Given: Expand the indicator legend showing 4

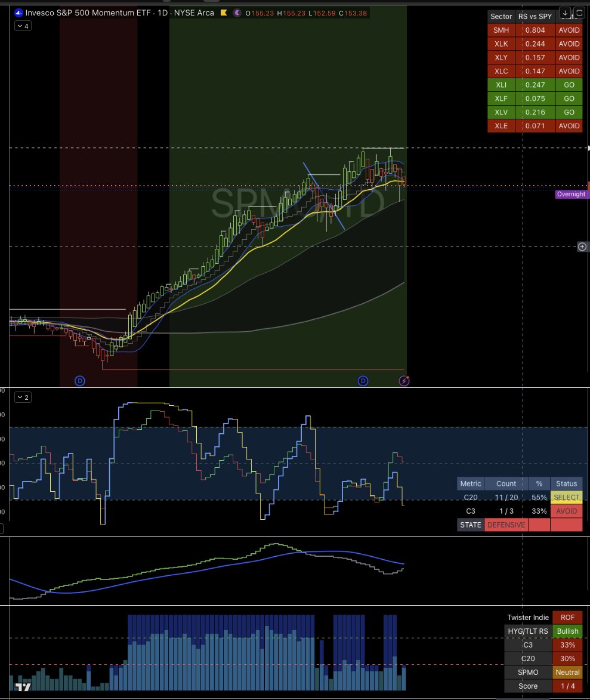Looking at the screenshot, I should [23, 26].
